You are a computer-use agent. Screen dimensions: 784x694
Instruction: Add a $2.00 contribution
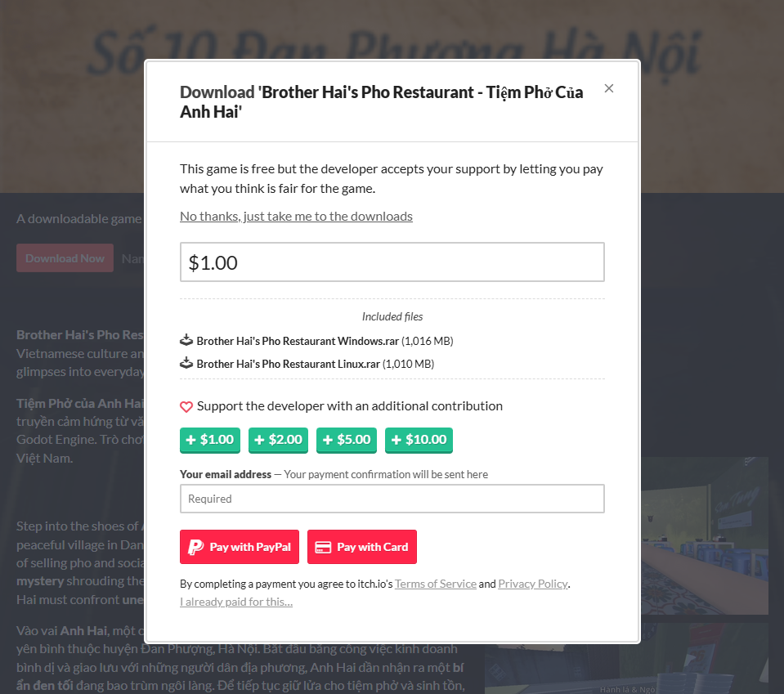(x=279, y=440)
